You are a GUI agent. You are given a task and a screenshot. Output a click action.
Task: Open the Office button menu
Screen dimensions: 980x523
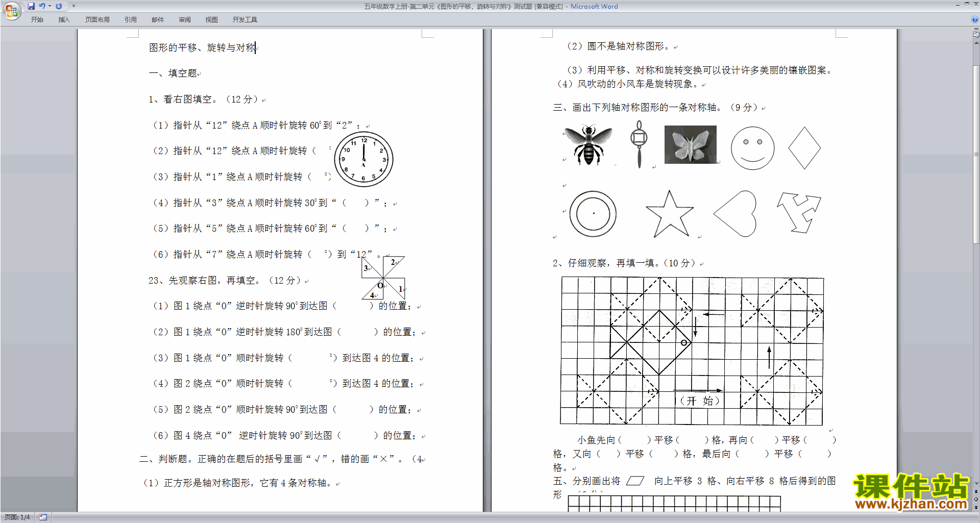[11, 10]
